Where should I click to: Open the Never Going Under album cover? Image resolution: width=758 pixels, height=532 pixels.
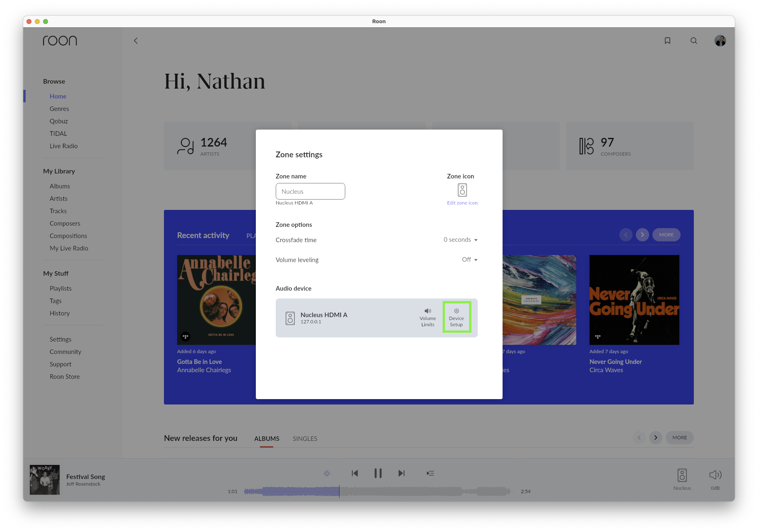pyautogui.click(x=634, y=300)
